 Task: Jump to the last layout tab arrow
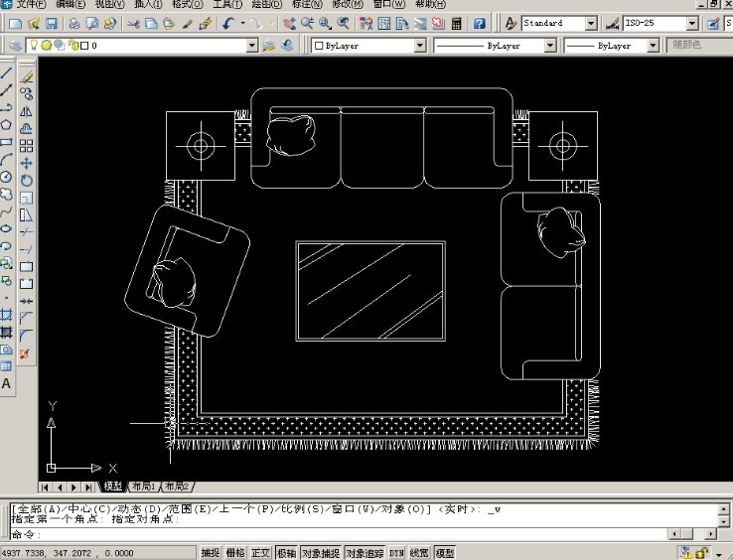(88, 488)
